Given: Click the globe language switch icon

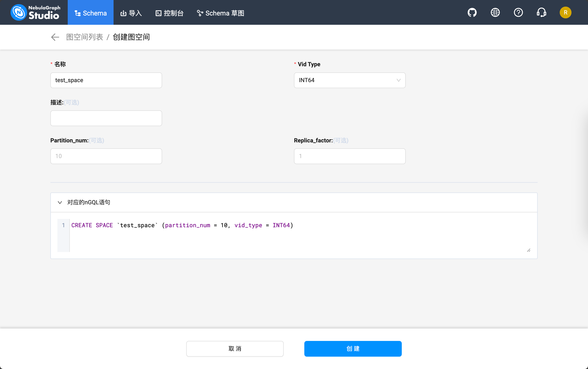Looking at the screenshot, I should point(495,12).
